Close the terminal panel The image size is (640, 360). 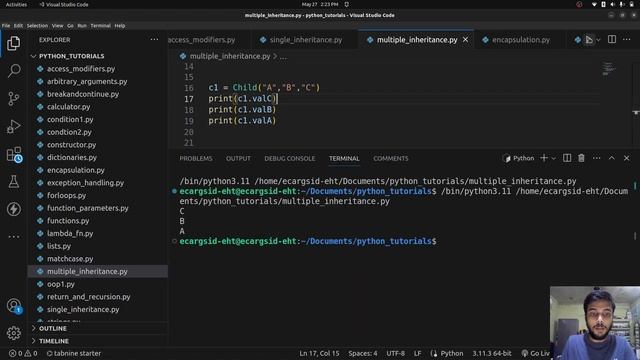coord(627,158)
